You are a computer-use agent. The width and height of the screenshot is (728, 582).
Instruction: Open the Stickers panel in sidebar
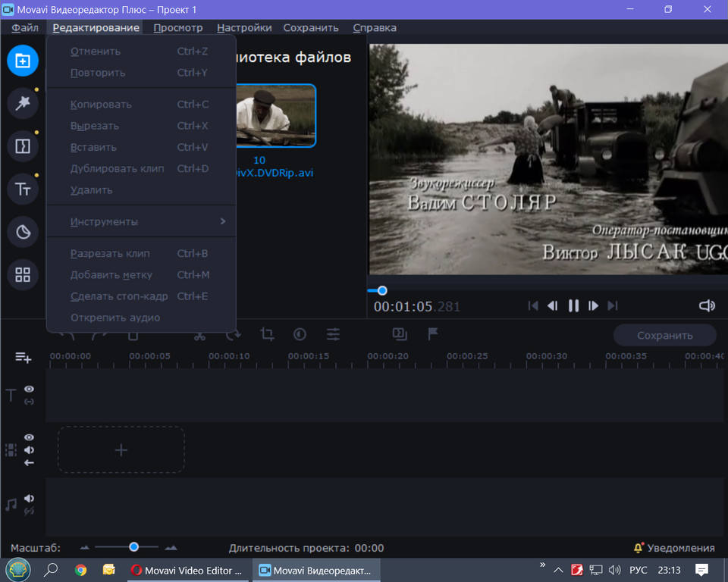coord(23,232)
